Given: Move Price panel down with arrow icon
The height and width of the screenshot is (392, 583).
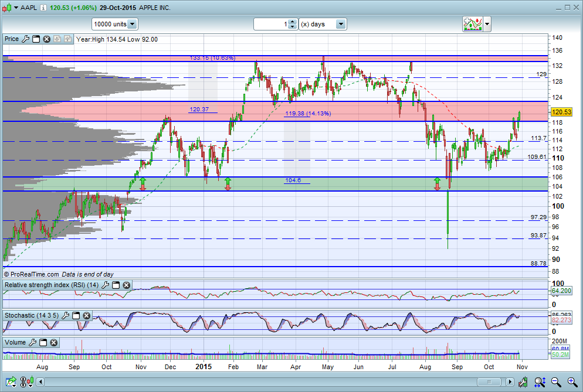Looking at the screenshot, I should click(57, 39).
